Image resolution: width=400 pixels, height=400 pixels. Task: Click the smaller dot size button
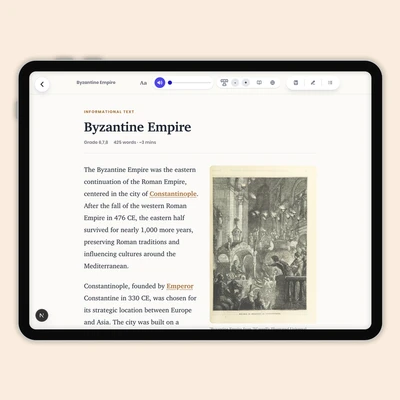pos(235,83)
